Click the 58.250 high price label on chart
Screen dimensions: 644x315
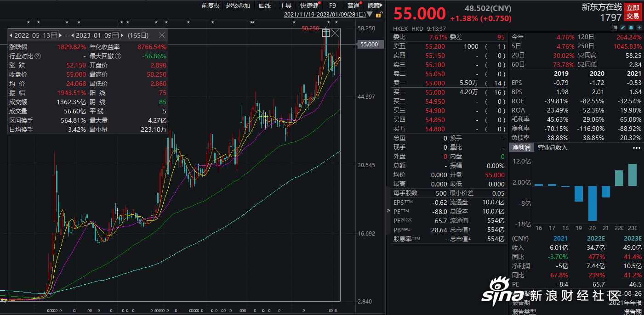point(310,28)
